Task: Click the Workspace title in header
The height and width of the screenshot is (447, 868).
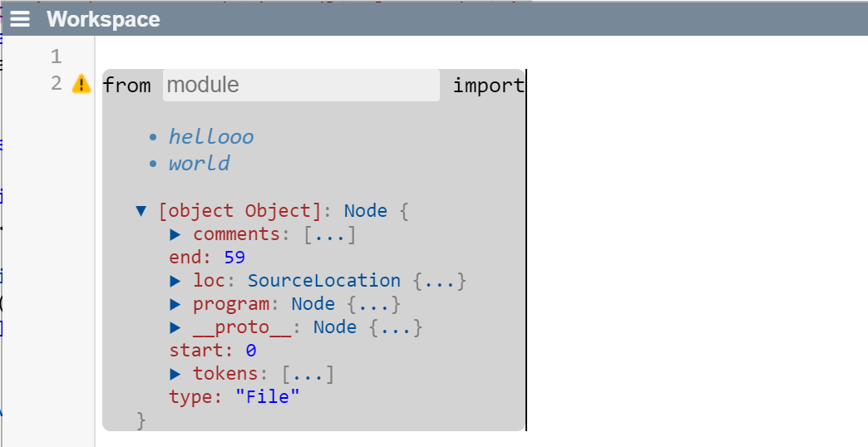Action: pyautogui.click(x=103, y=19)
